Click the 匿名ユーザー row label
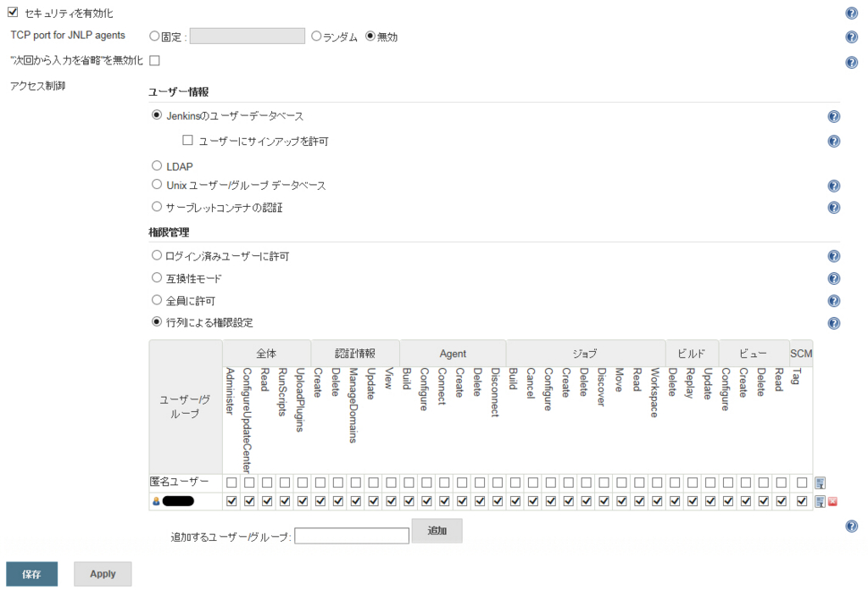This screenshot has width=868, height=591. pos(179,482)
